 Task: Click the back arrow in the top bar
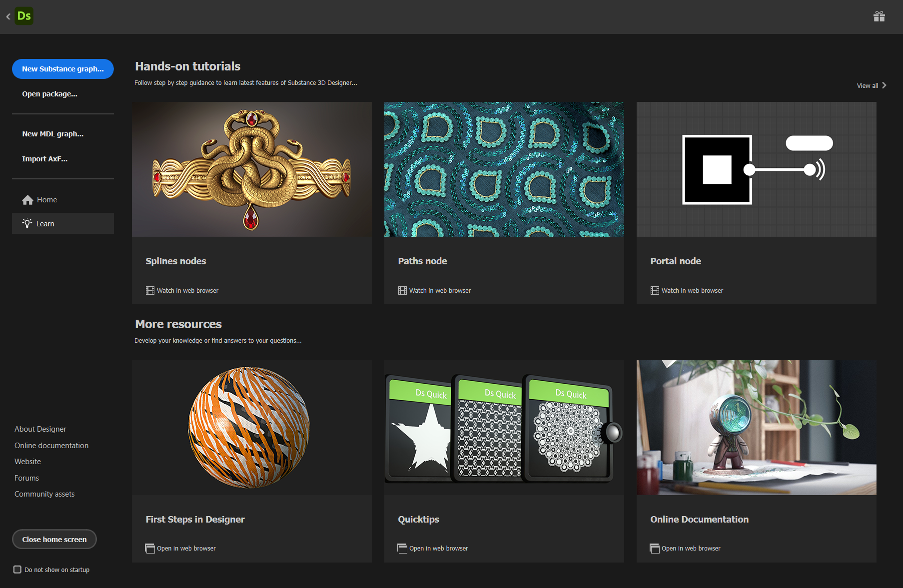[x=8, y=16]
